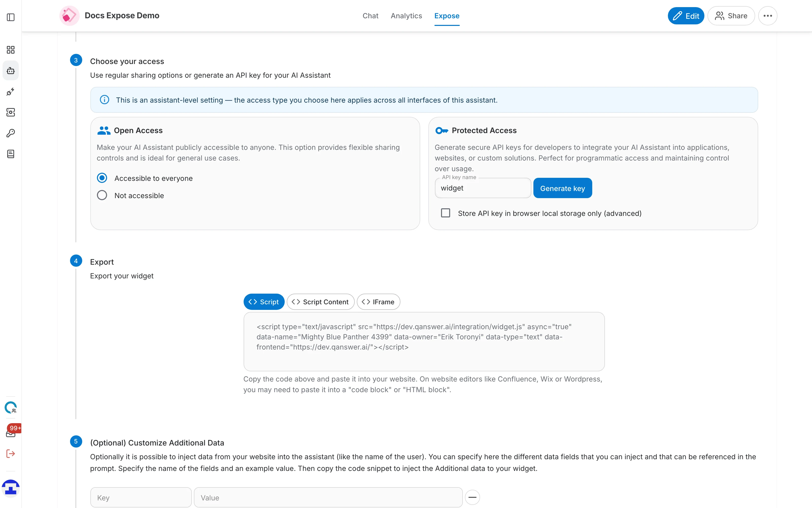
Task: Select the Accessible to everyone radio option
Action: (x=102, y=178)
